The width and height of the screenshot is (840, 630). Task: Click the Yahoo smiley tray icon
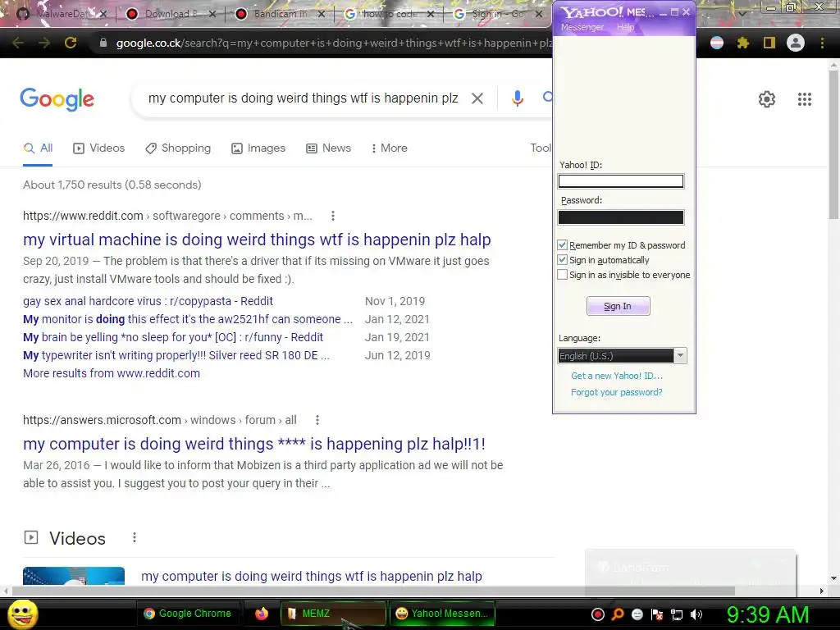637,614
